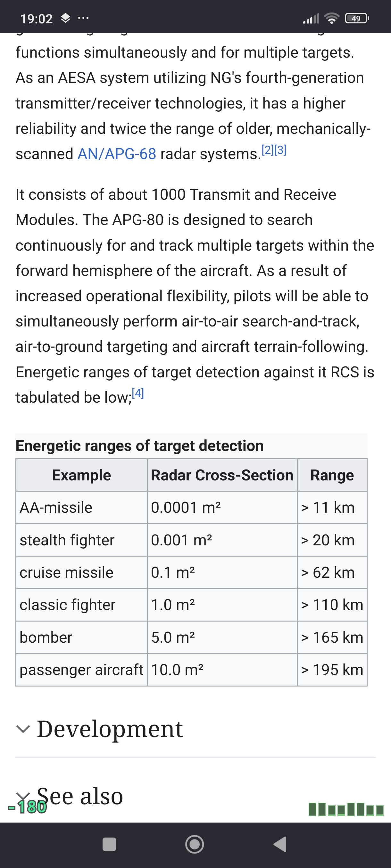Image resolution: width=391 pixels, height=868 pixels.
Task: Tap the three-dot notification overflow icon
Action: (x=83, y=18)
